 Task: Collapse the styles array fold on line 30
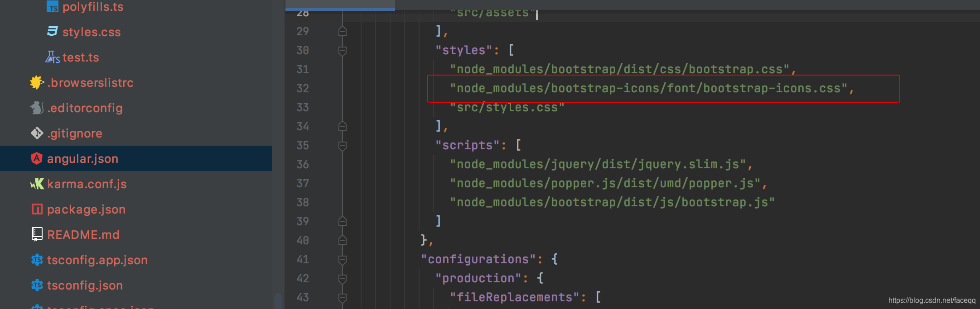(x=343, y=50)
